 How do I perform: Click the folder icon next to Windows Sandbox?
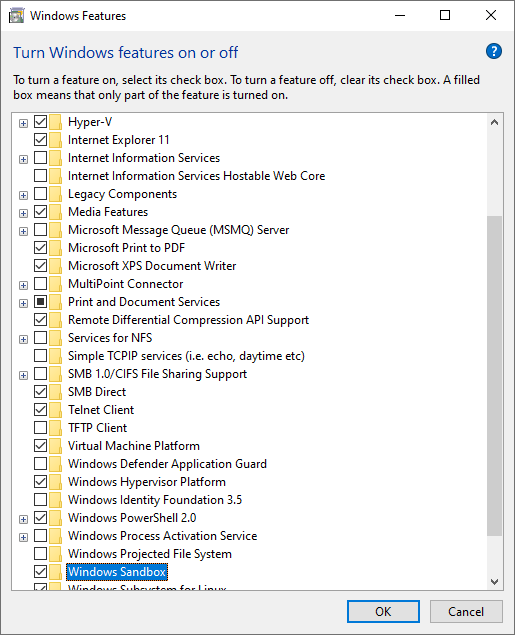[x=55, y=572]
